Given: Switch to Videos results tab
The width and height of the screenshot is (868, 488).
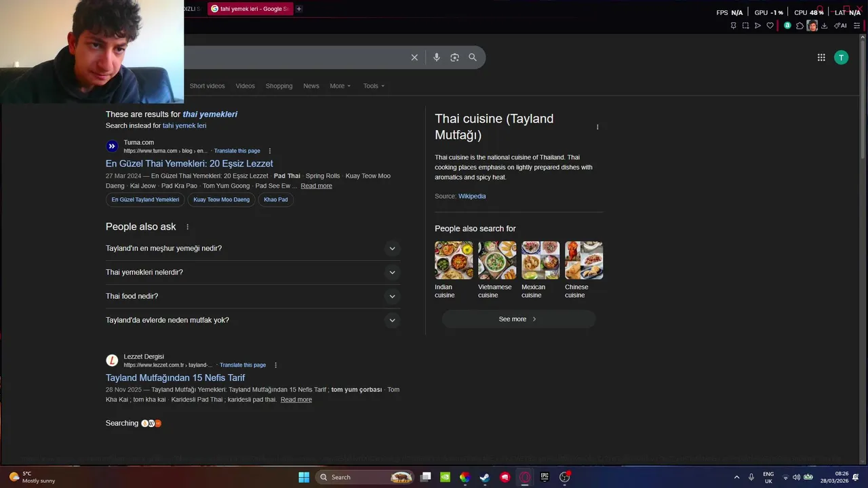Looking at the screenshot, I should point(245,86).
